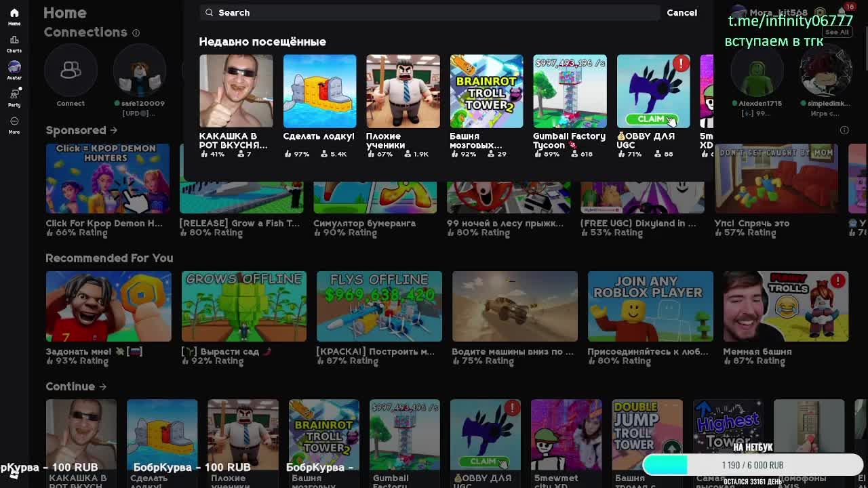
Task: Click sponsored section info icon on right
Action: [844, 130]
